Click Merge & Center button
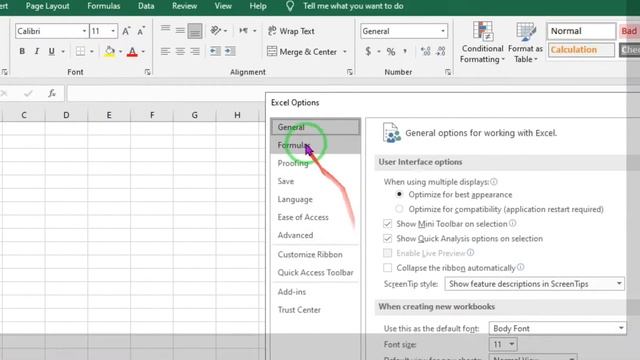This screenshot has height=360, width=640. [302, 51]
